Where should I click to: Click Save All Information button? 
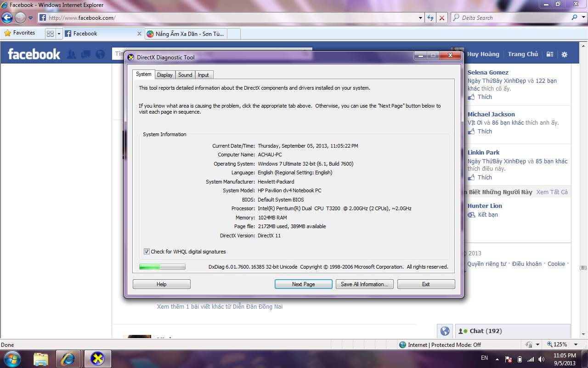point(364,284)
